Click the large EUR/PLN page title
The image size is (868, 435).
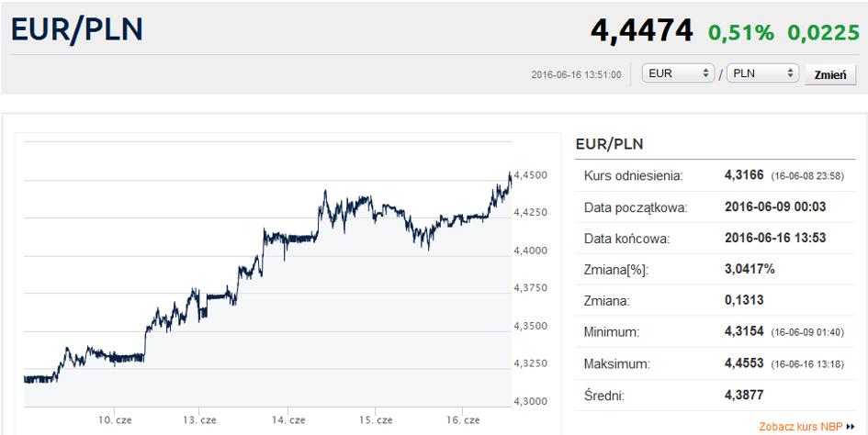[x=77, y=29]
